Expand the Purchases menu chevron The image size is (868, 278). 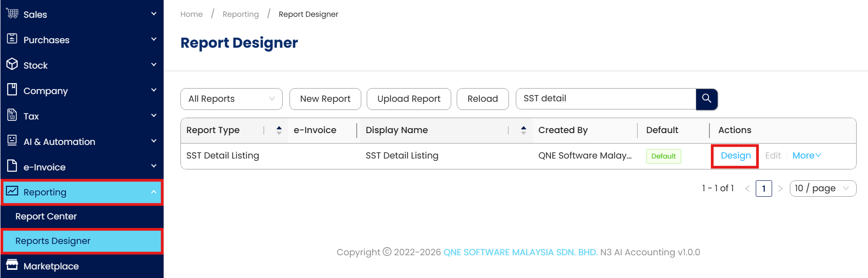point(154,40)
